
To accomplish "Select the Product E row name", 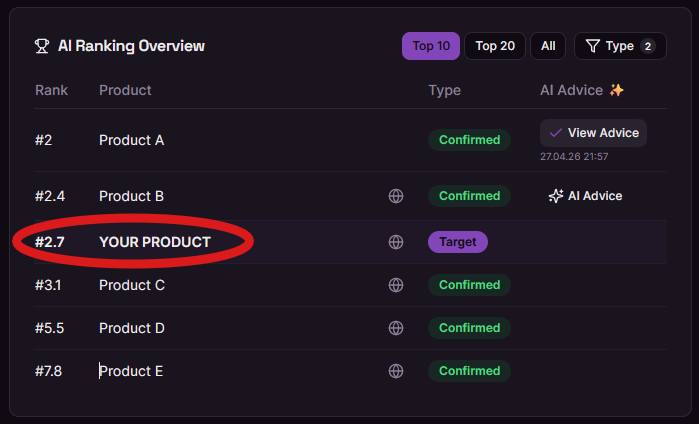I will 131,371.
